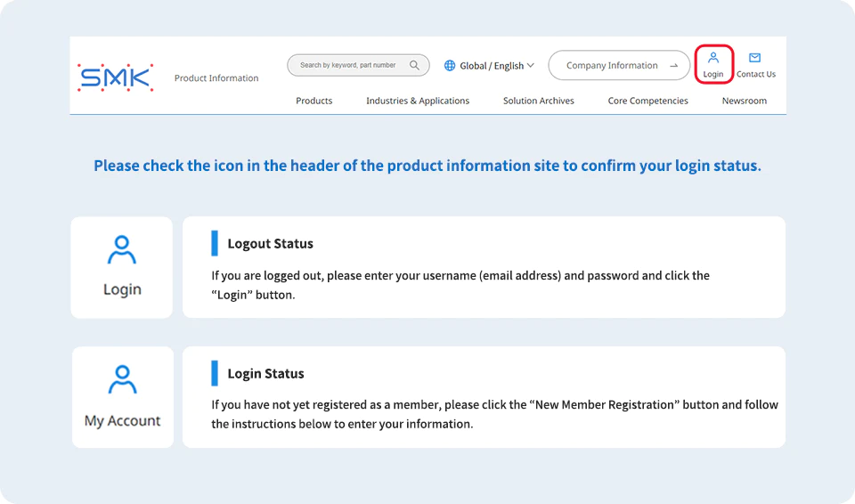Click the magnifier search icon

[x=414, y=66]
